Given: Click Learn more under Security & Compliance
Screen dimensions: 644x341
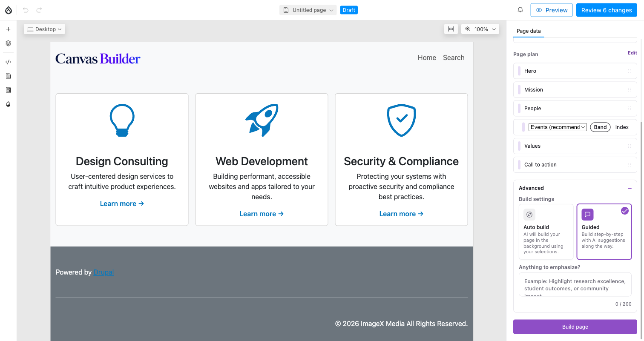Looking at the screenshot, I should (401, 214).
